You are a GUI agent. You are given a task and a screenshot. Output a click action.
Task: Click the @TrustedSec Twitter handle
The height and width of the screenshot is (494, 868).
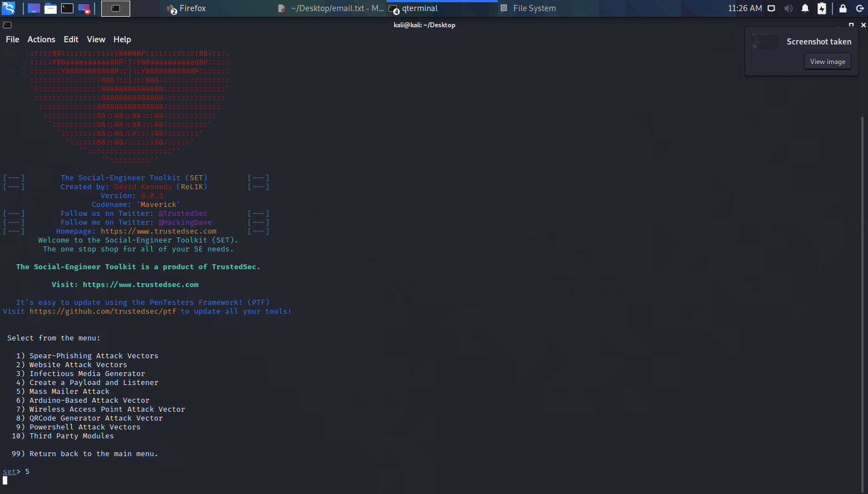(183, 214)
